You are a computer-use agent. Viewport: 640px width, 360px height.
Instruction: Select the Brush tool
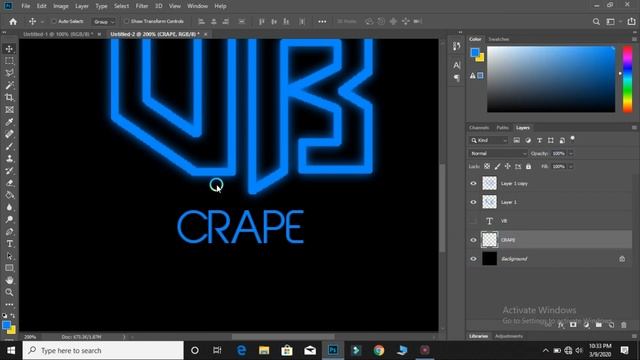click(x=9, y=147)
